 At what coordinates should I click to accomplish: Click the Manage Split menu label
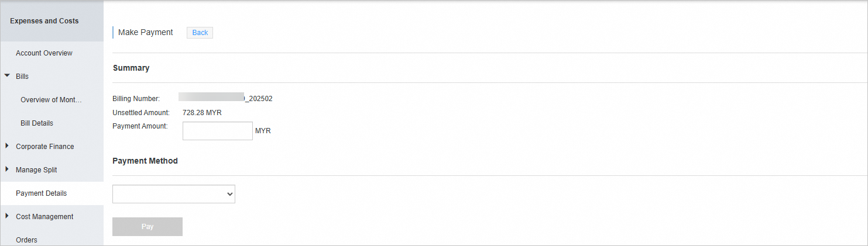pos(36,170)
